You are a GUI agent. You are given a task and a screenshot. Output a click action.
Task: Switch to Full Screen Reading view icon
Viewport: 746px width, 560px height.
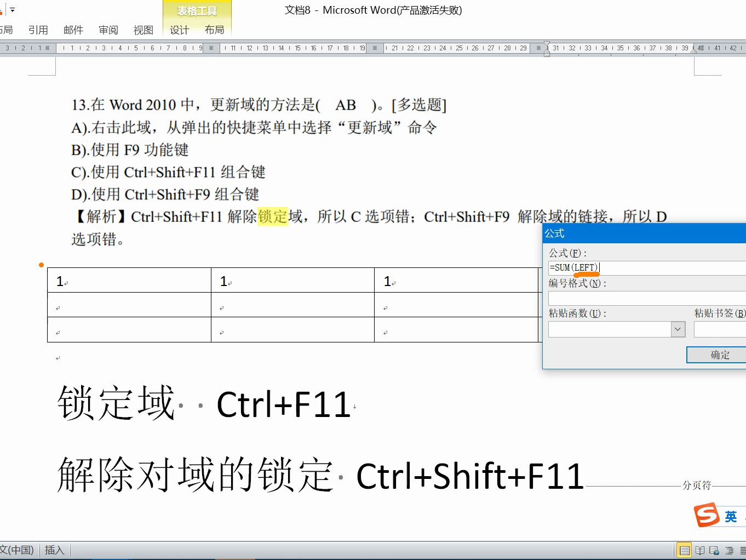(700, 550)
